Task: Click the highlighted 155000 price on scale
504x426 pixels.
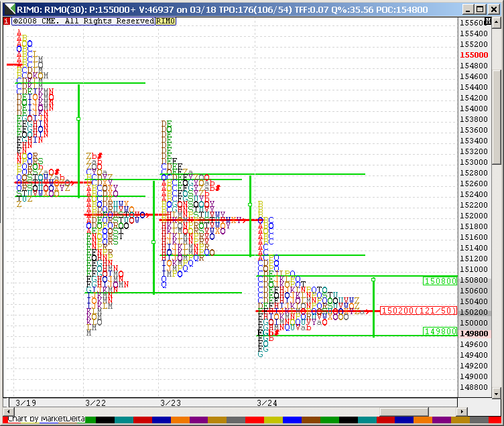Action: (474, 55)
